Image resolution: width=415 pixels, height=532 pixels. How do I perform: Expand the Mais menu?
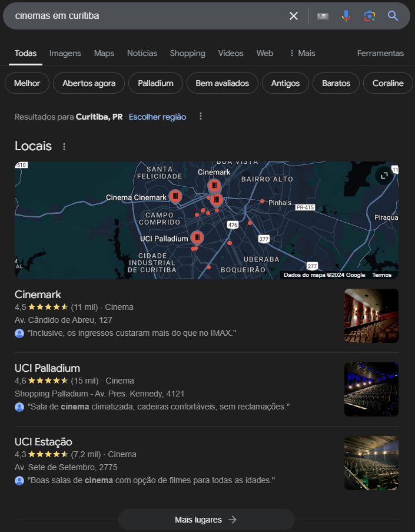click(303, 53)
